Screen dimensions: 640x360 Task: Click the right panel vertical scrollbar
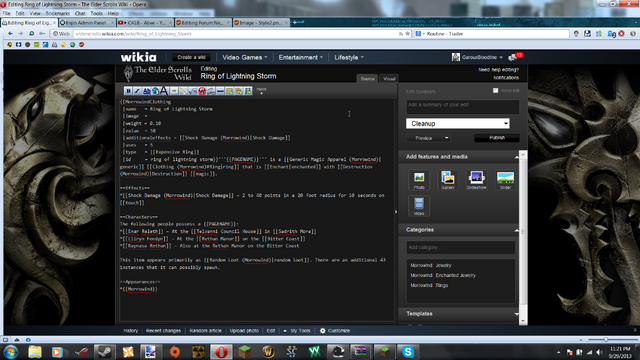click(x=523, y=237)
